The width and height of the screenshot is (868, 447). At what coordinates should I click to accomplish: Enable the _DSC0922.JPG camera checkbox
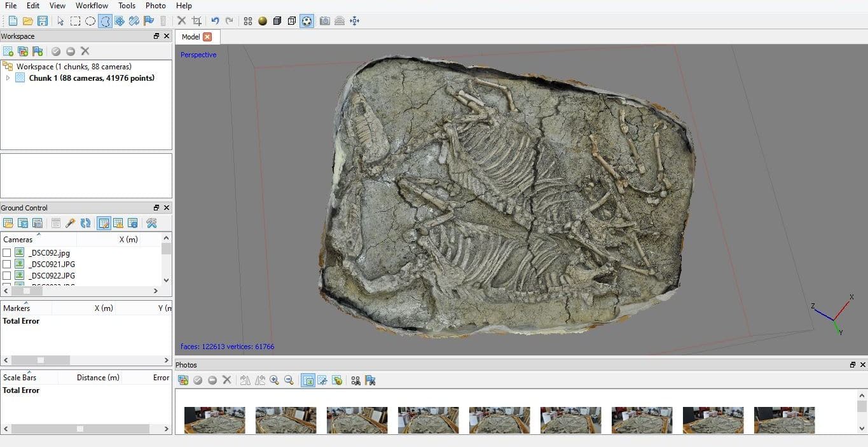point(6,276)
